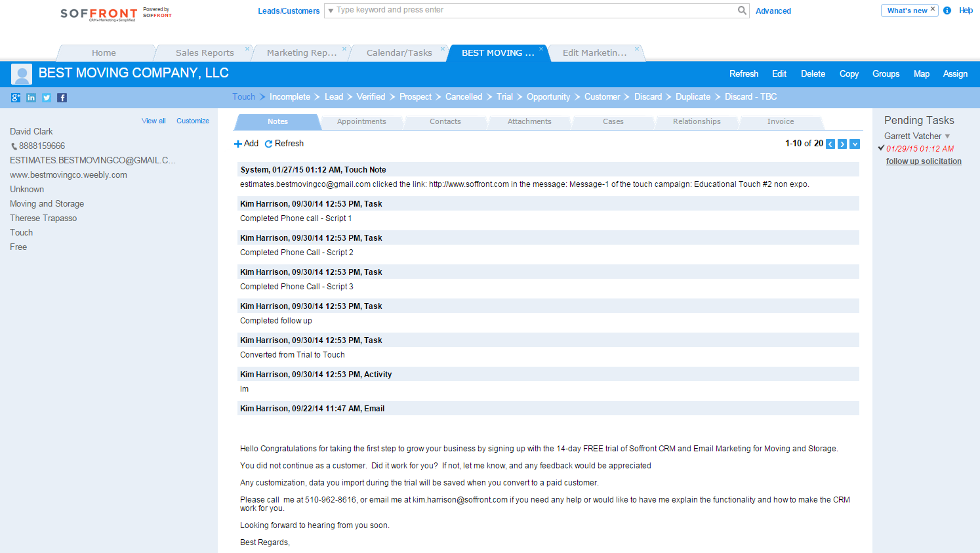Open the Twitter social icon
This screenshot has height=553, width=980.
point(47,98)
